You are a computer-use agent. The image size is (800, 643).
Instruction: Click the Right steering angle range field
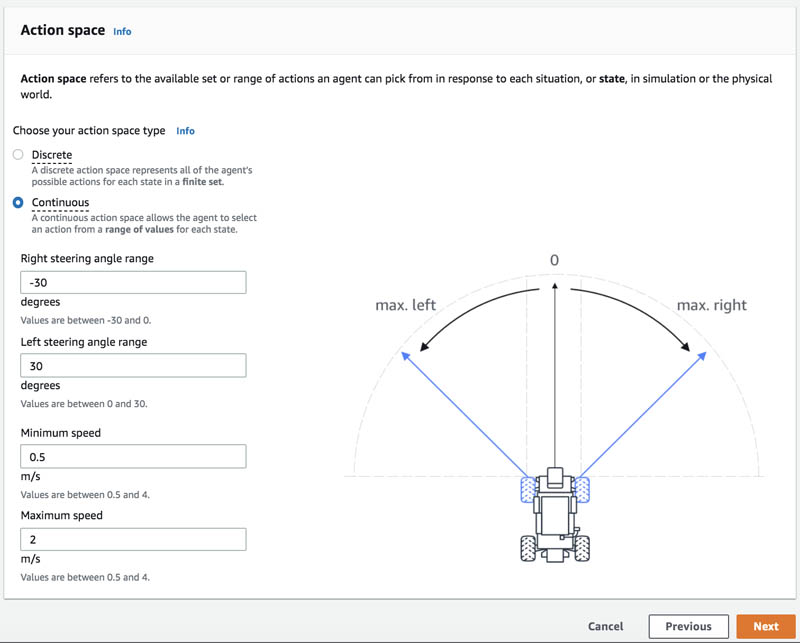click(x=133, y=282)
